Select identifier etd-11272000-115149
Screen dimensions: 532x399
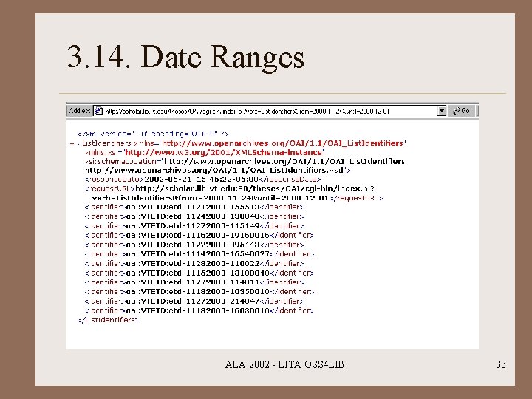(x=194, y=225)
